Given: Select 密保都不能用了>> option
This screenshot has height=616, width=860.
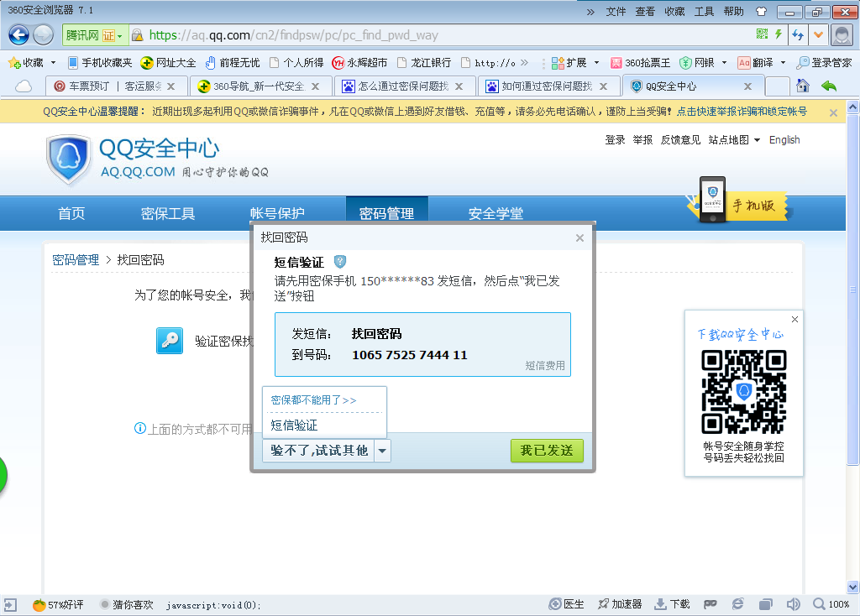Looking at the screenshot, I should (x=313, y=400).
